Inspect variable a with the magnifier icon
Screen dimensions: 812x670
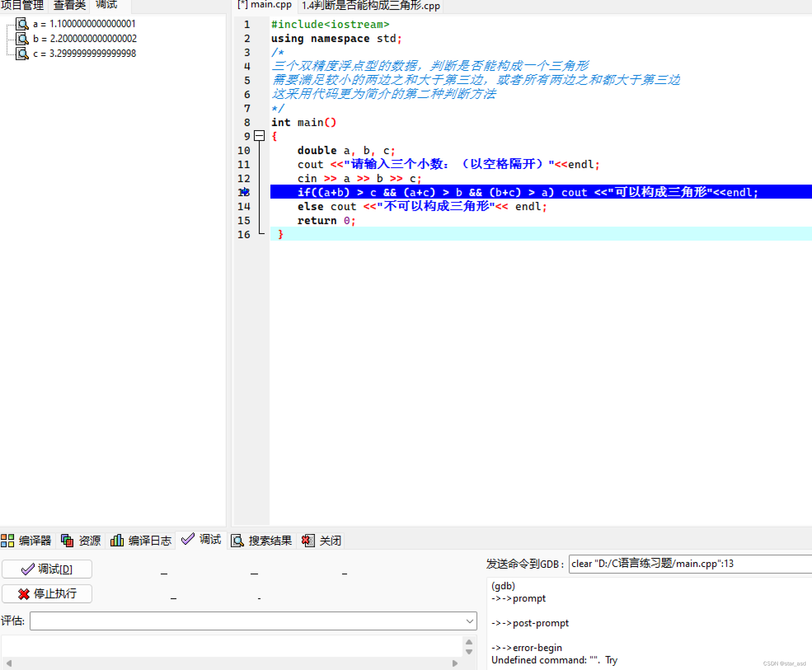[22, 24]
